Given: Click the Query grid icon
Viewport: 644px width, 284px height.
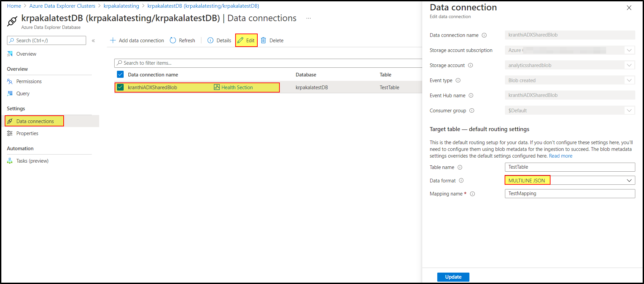Looking at the screenshot, I should 10,94.
